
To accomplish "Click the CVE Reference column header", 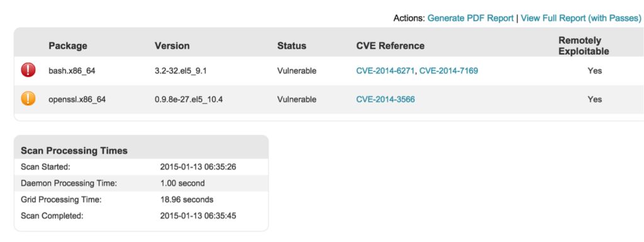I will [x=390, y=46].
